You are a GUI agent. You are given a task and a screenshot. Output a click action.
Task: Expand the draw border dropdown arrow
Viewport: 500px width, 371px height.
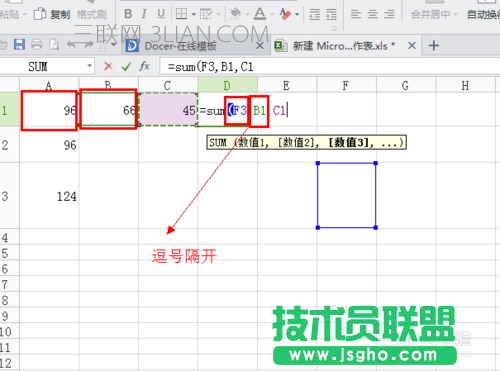(x=218, y=14)
